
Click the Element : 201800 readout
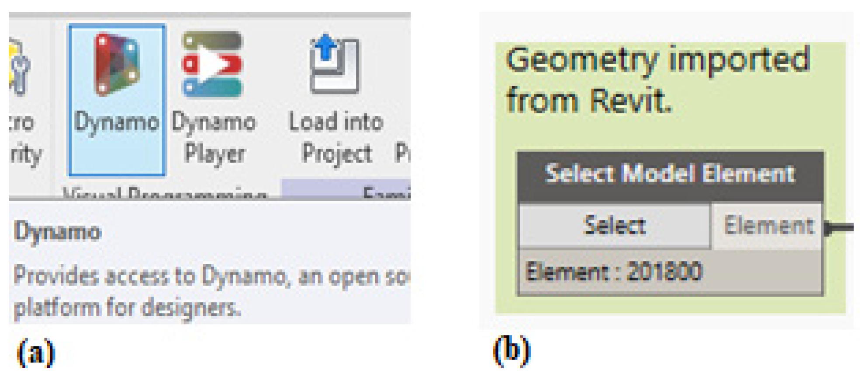tap(614, 272)
